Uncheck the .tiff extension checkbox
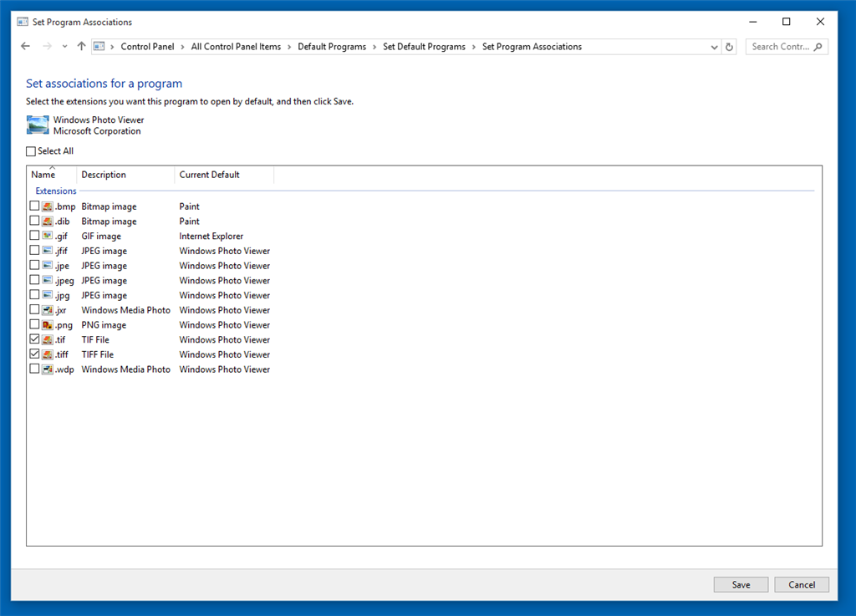The height and width of the screenshot is (616, 856). 34,354
